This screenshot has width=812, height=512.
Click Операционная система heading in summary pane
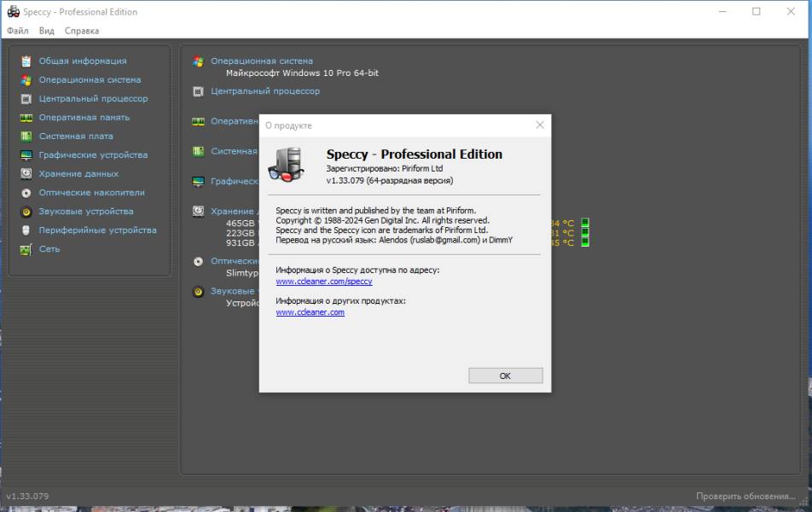[x=262, y=61]
